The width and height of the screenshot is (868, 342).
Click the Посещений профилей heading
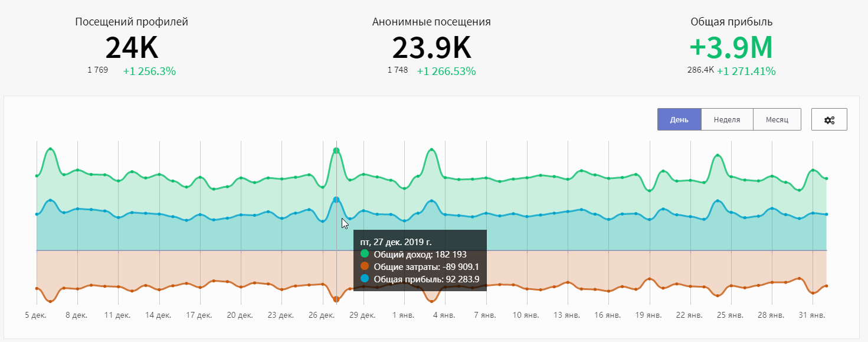132,22
